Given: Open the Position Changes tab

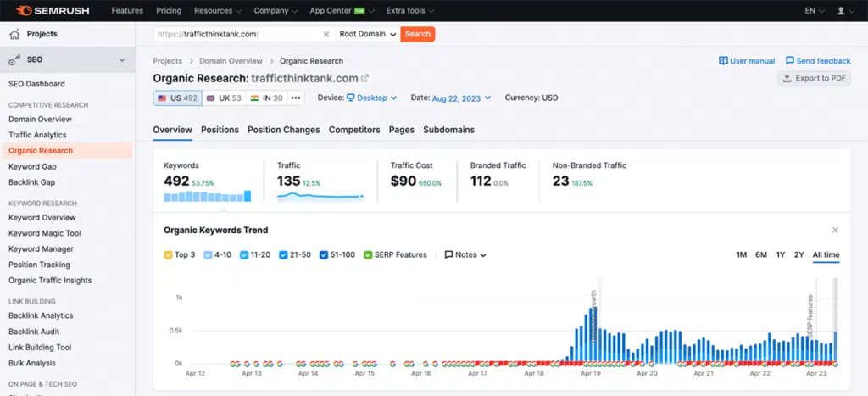Looking at the screenshot, I should (283, 130).
